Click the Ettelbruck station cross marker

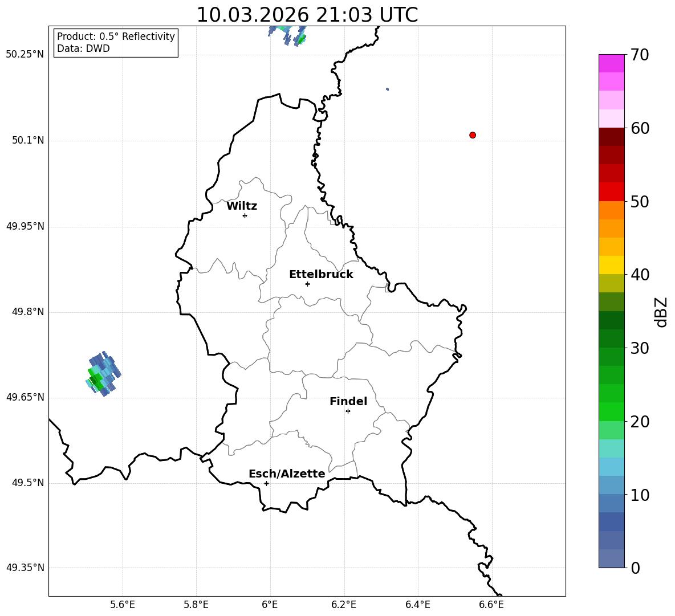(x=307, y=284)
